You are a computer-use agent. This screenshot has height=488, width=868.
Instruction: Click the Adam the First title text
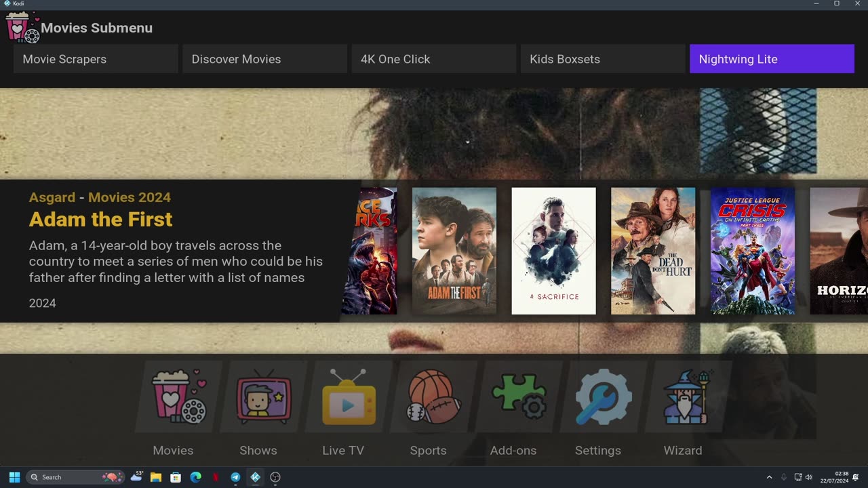click(100, 220)
